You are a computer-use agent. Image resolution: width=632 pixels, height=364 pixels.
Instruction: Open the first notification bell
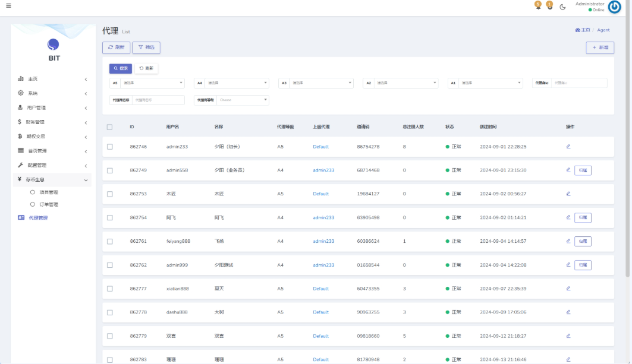[538, 5]
